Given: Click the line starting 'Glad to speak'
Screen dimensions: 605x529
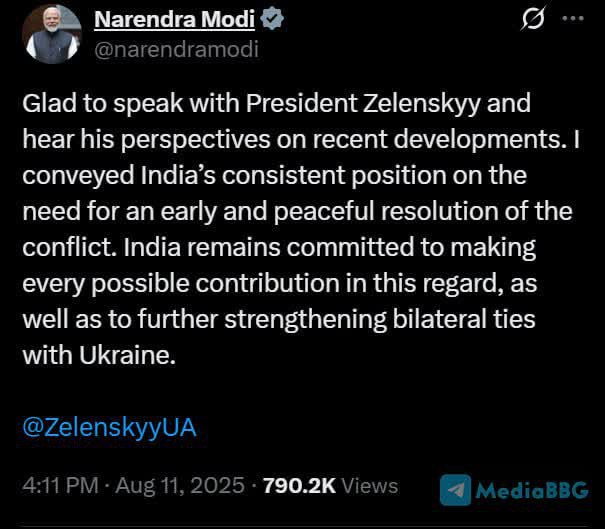Looking at the screenshot, I should pyautogui.click(x=277, y=104).
